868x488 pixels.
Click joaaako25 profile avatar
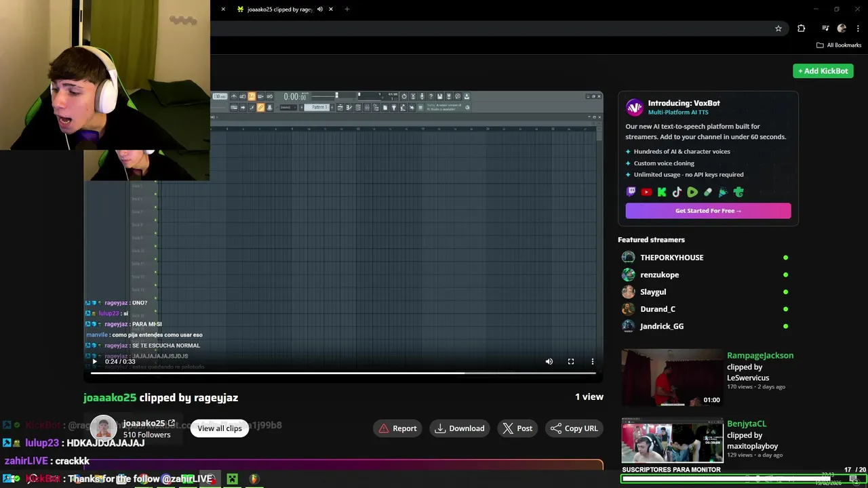pyautogui.click(x=104, y=428)
